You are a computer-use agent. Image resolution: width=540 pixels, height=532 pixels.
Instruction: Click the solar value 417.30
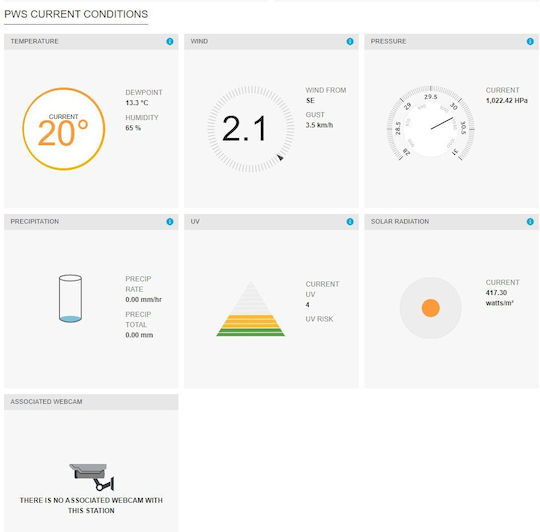click(496, 293)
